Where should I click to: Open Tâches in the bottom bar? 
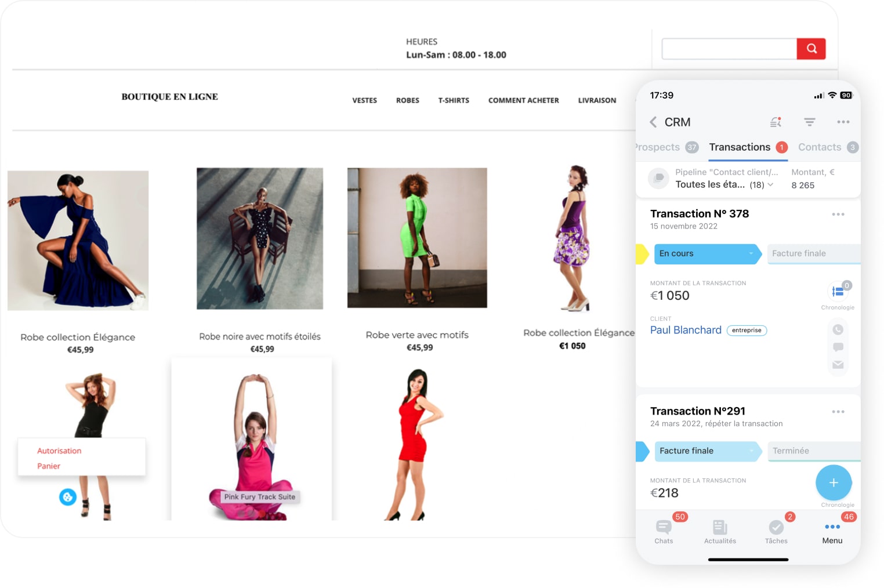[776, 531]
